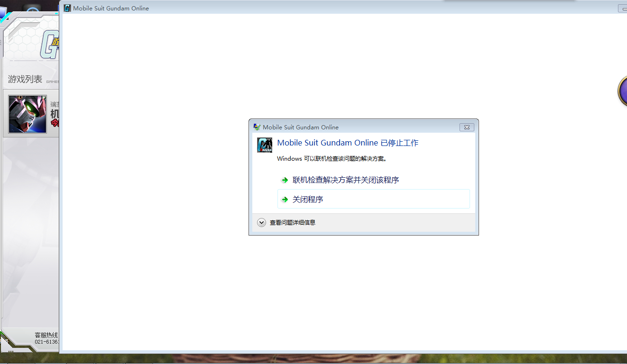Image resolution: width=627 pixels, height=364 pixels.
Task: Click the text Windows 可以联机检查该问题的解决方案
Action: [332, 159]
